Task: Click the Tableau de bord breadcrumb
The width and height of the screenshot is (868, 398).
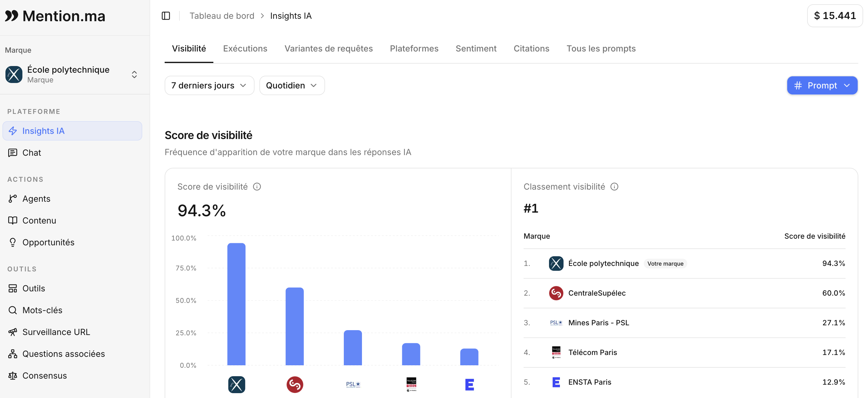Action: pyautogui.click(x=222, y=16)
